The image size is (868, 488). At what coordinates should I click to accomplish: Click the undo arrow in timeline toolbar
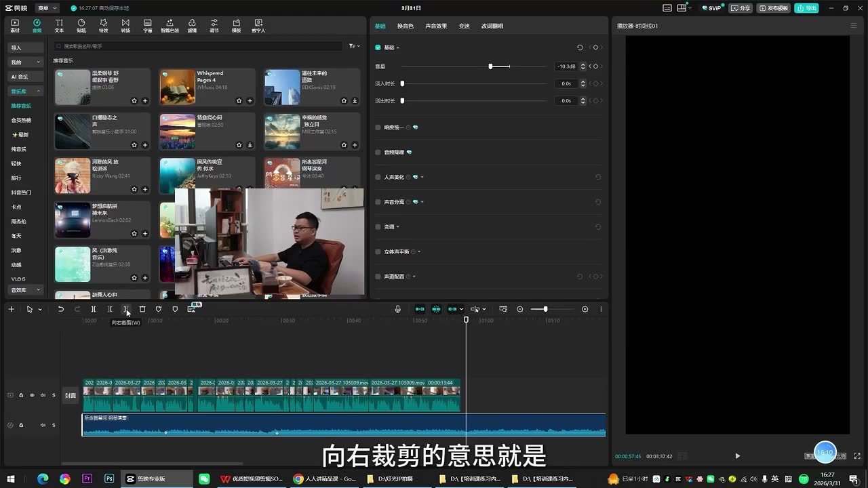[60, 309]
